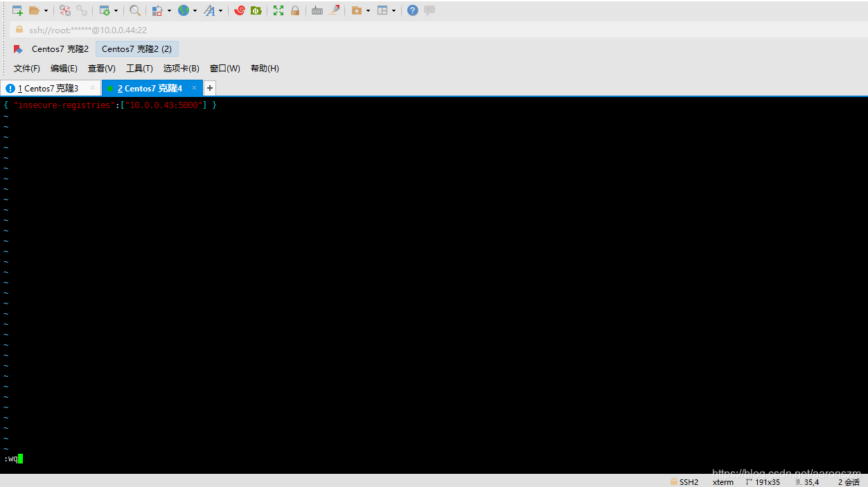868x487 pixels.
Task: Launch Xftp via red swirl icon
Action: [240, 10]
